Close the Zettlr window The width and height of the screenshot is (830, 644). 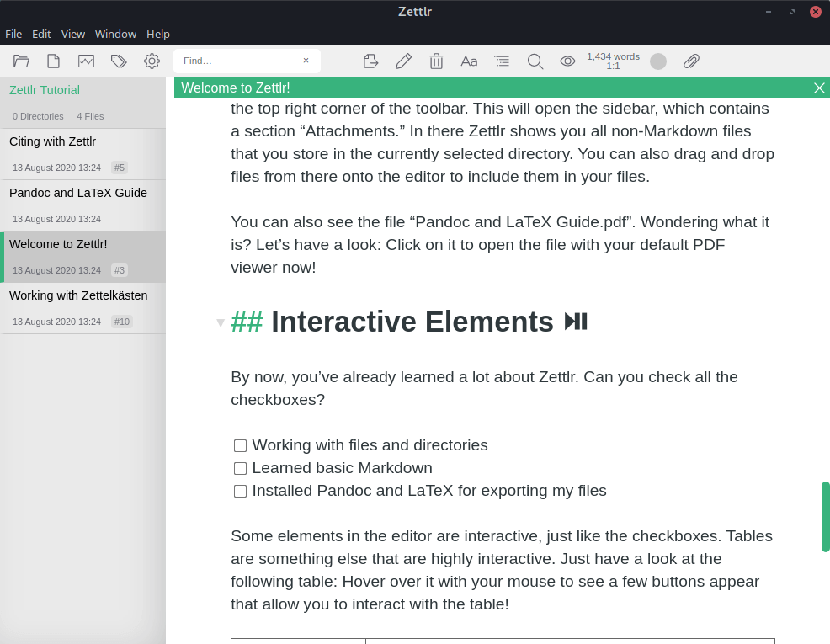click(816, 12)
